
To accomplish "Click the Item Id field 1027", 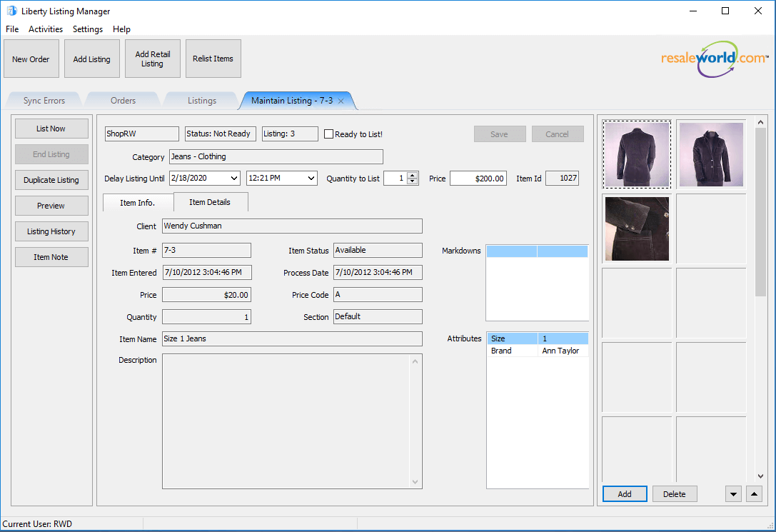I will pos(563,178).
